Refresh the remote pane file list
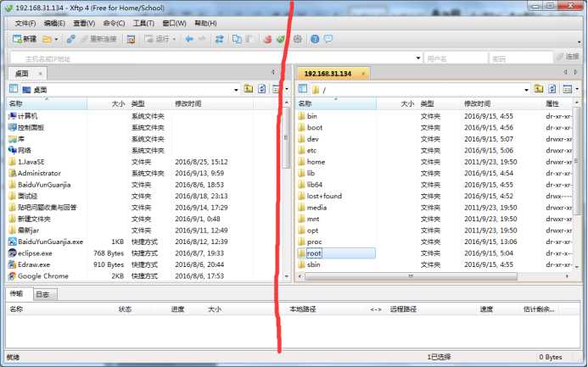Image resolution: width=588 pixels, height=367 pixels. tap(552, 89)
